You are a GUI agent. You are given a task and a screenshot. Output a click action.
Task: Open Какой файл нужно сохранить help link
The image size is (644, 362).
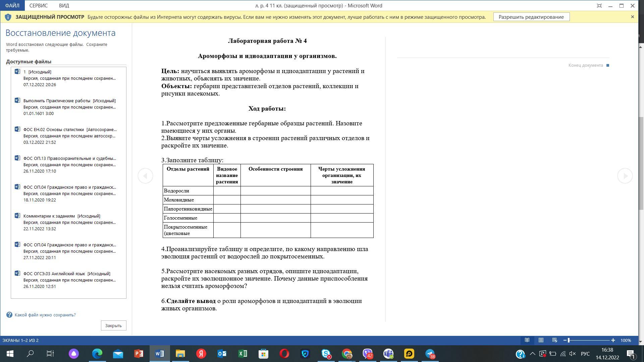45,315
